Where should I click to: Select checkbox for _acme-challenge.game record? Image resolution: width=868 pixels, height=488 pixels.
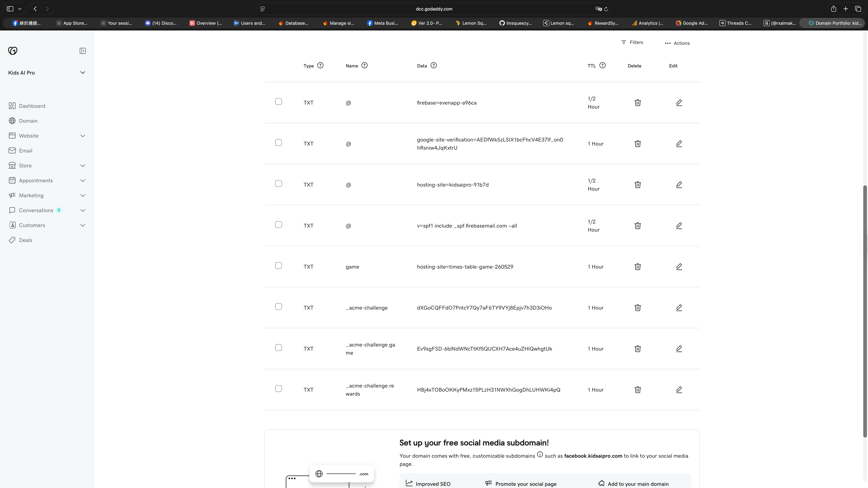278,348
